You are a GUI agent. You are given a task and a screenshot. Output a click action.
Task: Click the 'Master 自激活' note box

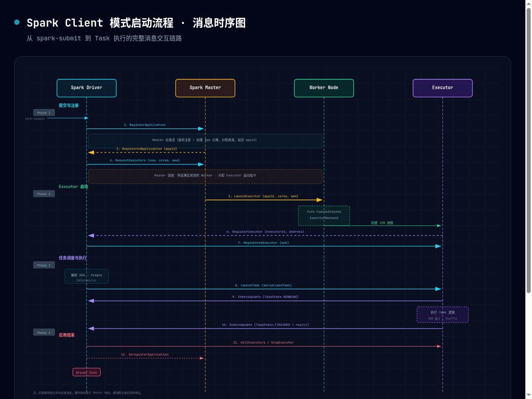coord(205,141)
